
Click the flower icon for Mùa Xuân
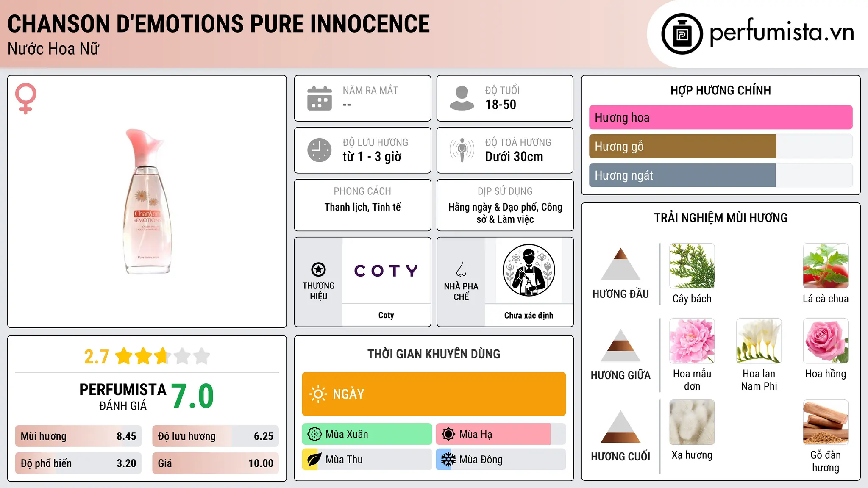pos(314,434)
